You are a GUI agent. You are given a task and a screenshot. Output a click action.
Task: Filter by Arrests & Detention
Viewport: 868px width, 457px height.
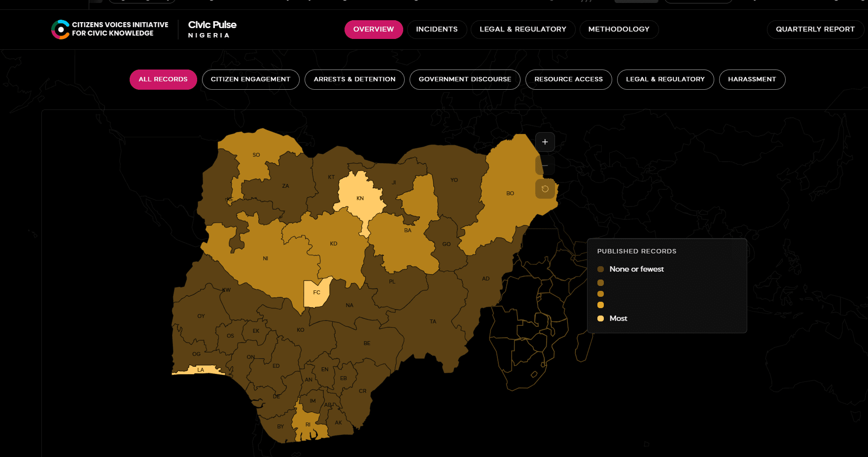click(x=354, y=79)
